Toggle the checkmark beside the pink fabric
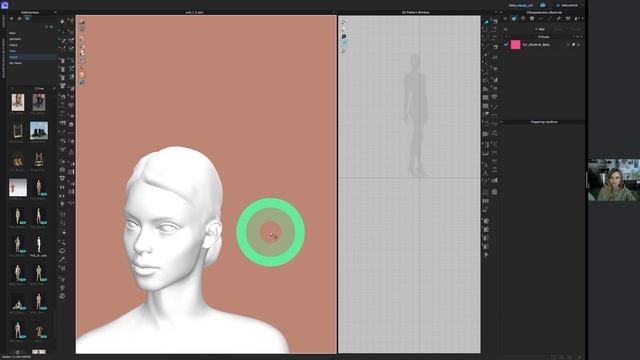 click(x=506, y=44)
